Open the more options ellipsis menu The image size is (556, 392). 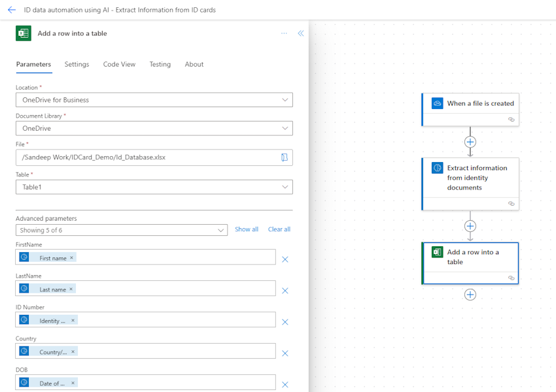click(x=284, y=33)
